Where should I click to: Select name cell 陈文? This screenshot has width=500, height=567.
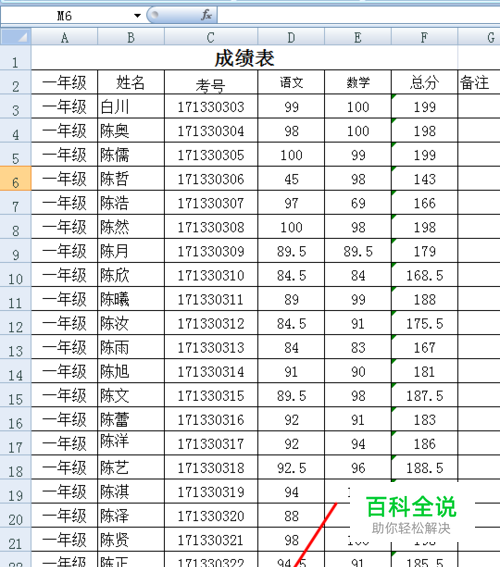tap(131, 395)
